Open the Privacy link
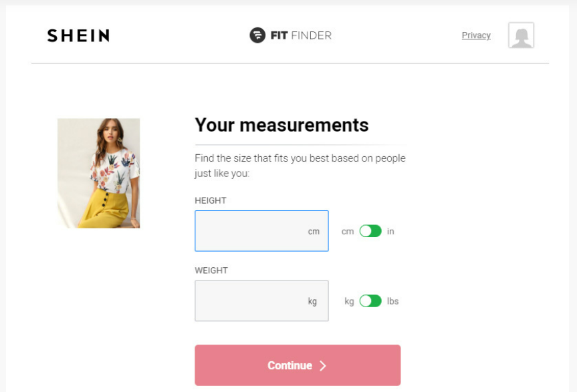The height and width of the screenshot is (392, 577). 476,35
